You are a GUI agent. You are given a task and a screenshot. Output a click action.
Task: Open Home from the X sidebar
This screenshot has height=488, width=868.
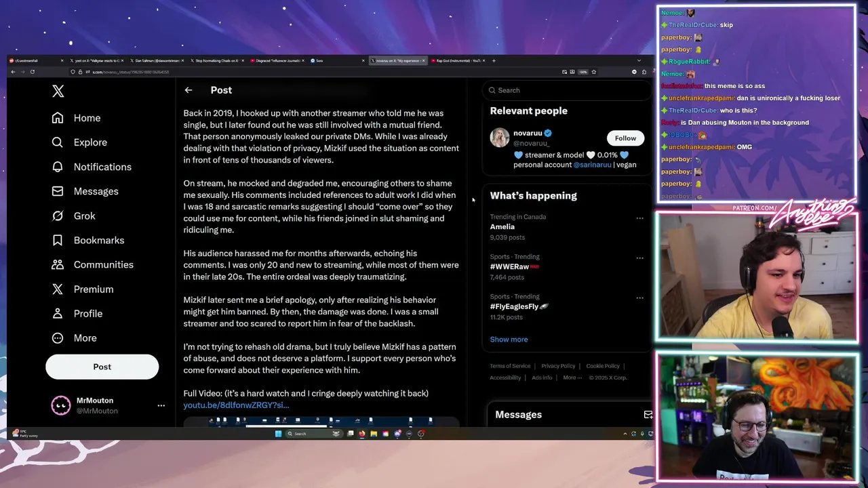[77, 118]
